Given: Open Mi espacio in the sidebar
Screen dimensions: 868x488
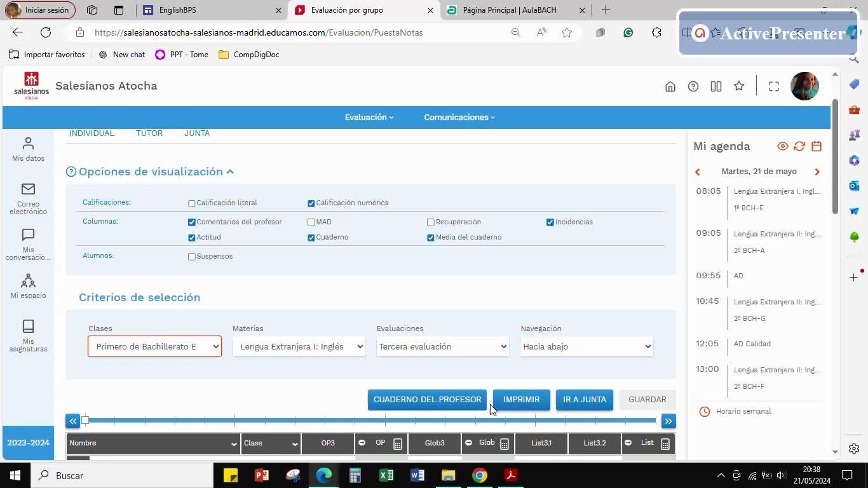Looking at the screenshot, I should (x=28, y=286).
